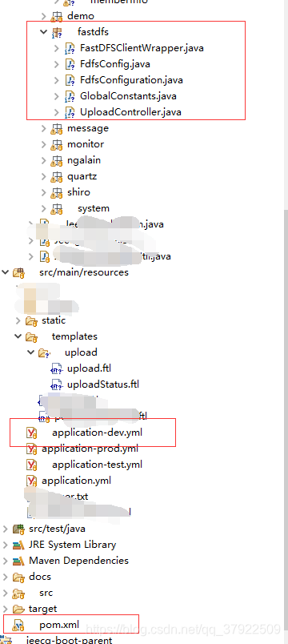
Task: Click uploadStatus.ftl file icon
Action: (56, 384)
